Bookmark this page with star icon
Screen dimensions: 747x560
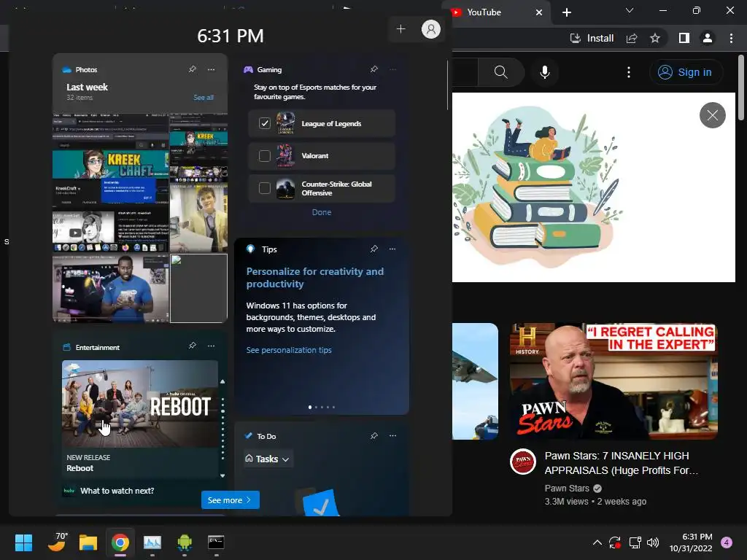tap(655, 38)
